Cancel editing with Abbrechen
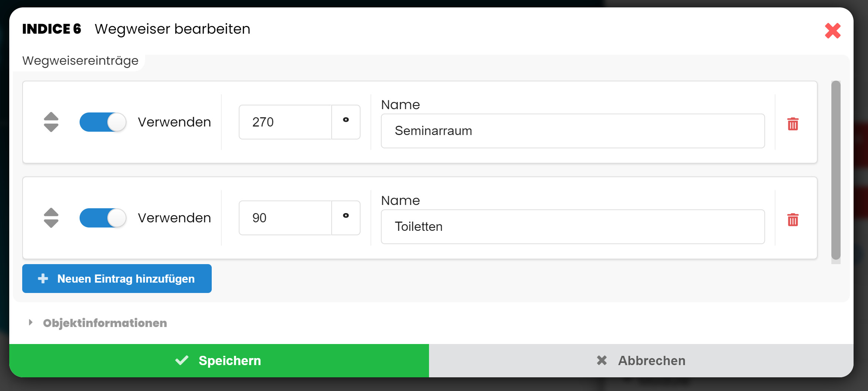The width and height of the screenshot is (868, 391). (641, 361)
